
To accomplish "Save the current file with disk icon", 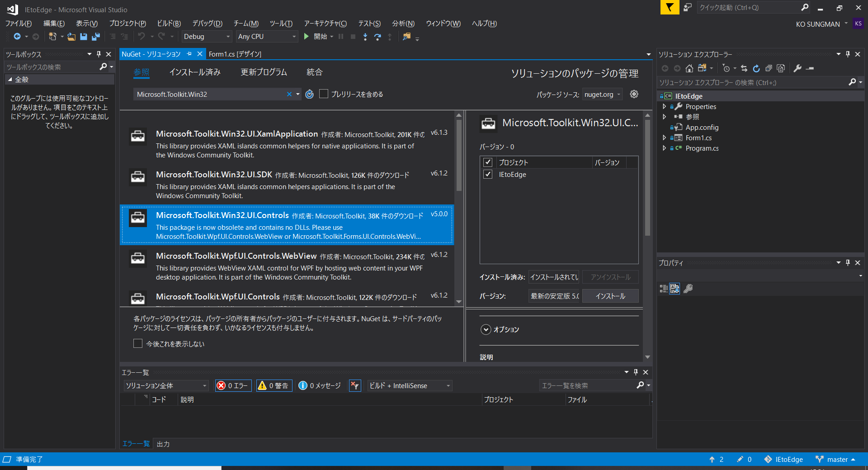I will (x=84, y=37).
